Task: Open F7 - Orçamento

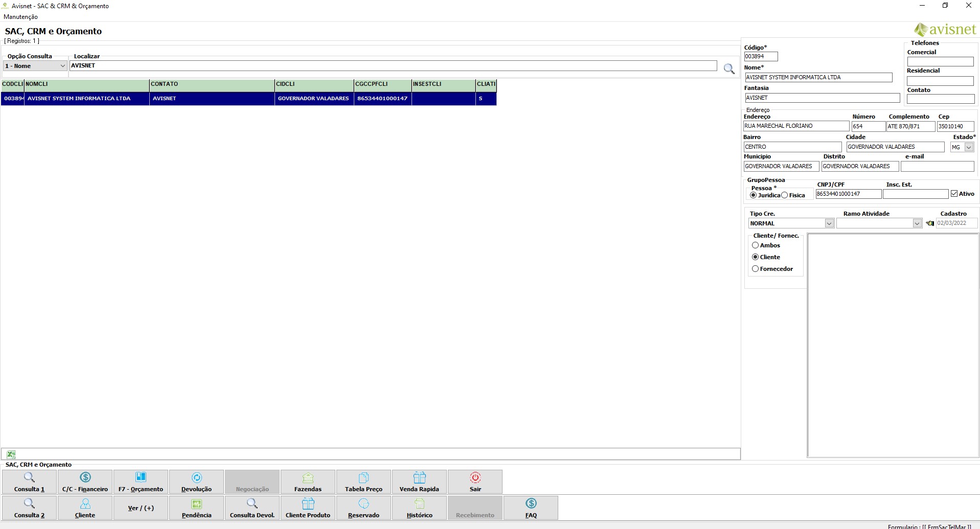Action: pos(141,482)
